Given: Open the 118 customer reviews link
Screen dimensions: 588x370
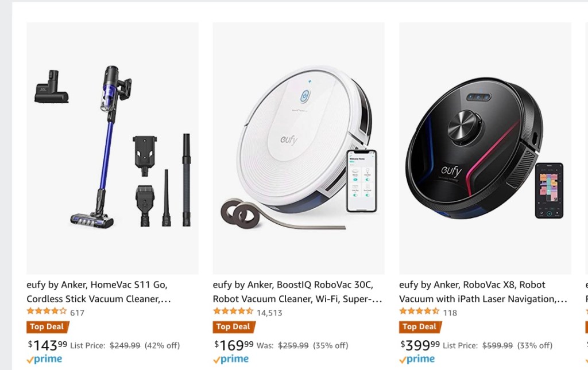Looking at the screenshot, I should [450, 313].
